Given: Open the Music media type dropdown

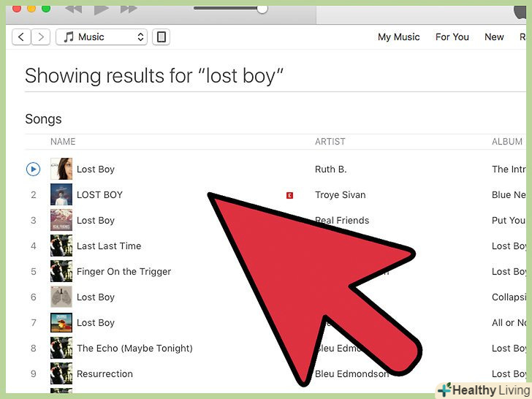Looking at the screenshot, I should (x=102, y=37).
